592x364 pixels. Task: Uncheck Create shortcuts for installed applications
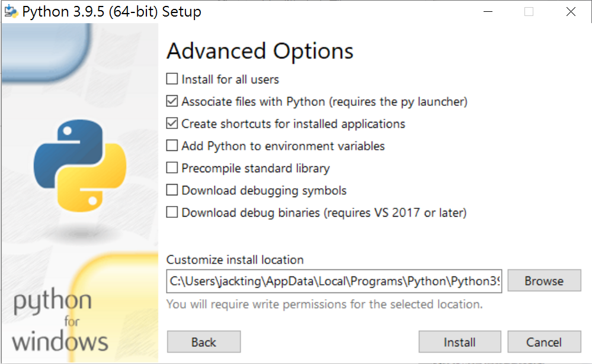point(172,123)
